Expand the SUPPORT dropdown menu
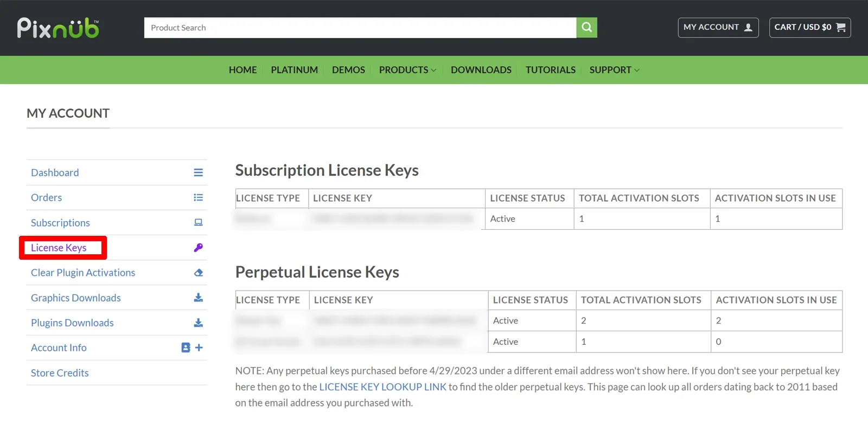This screenshot has height=444, width=868. 614,70
